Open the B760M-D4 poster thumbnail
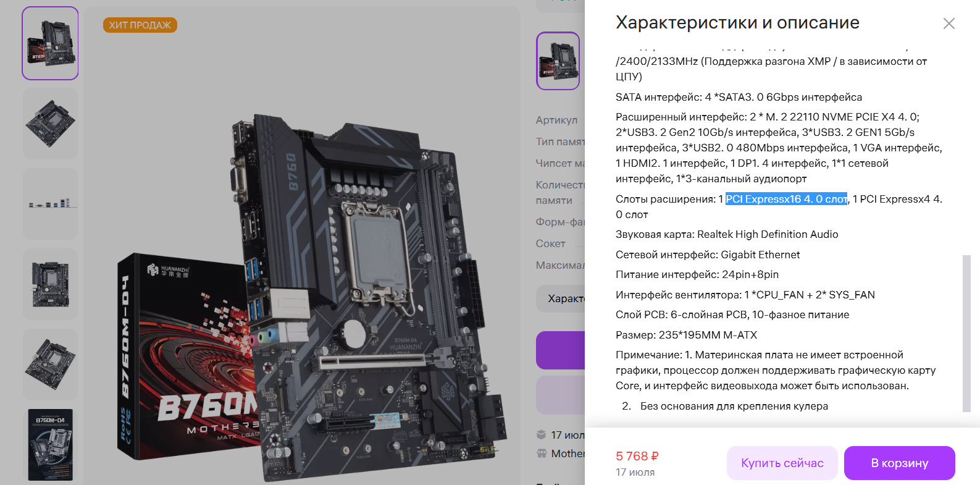Image resolution: width=980 pixels, height=485 pixels. pos(50,445)
